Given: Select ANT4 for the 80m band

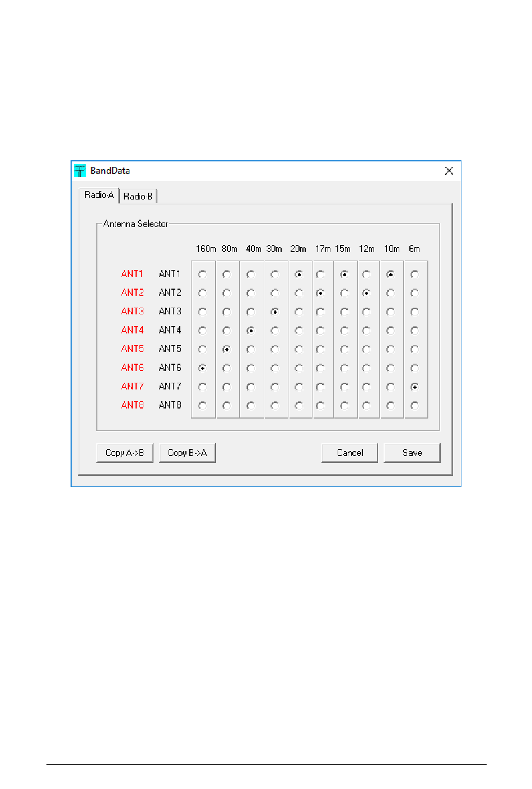Looking at the screenshot, I should (227, 331).
